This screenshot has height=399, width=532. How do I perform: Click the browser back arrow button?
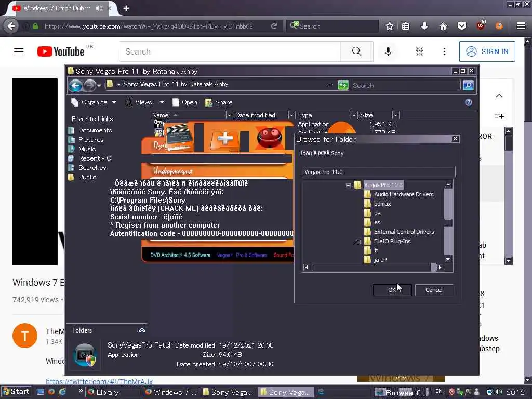tap(11, 26)
